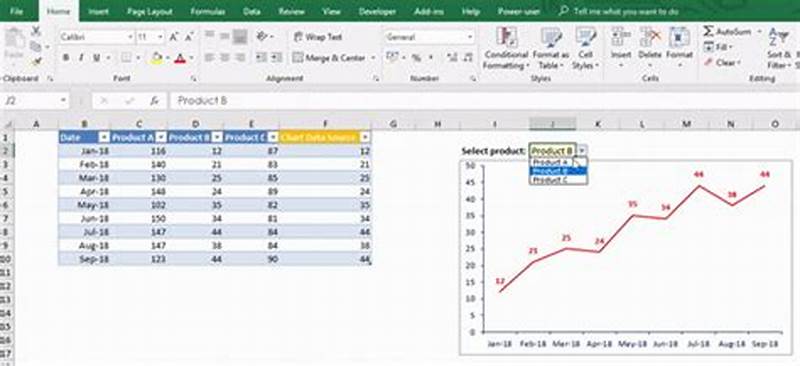Increase font size with the larger A
Viewport: 800px width, 366px height.
click(174, 37)
